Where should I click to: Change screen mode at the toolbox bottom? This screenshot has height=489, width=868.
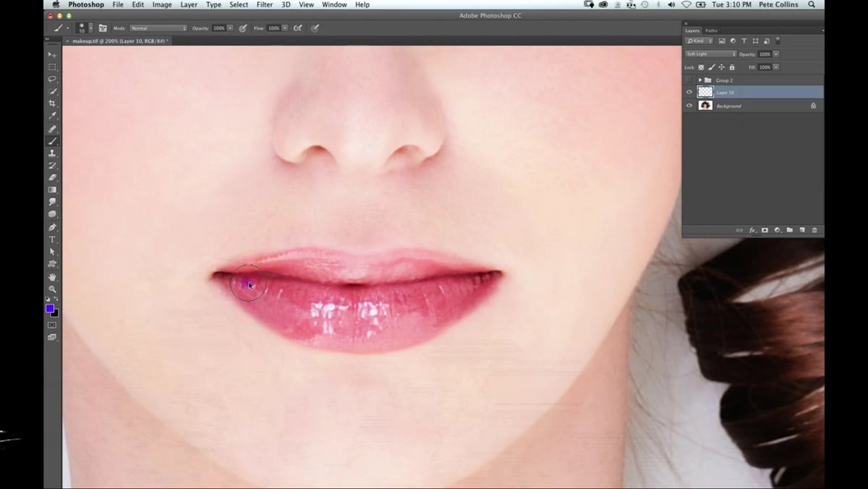point(52,338)
